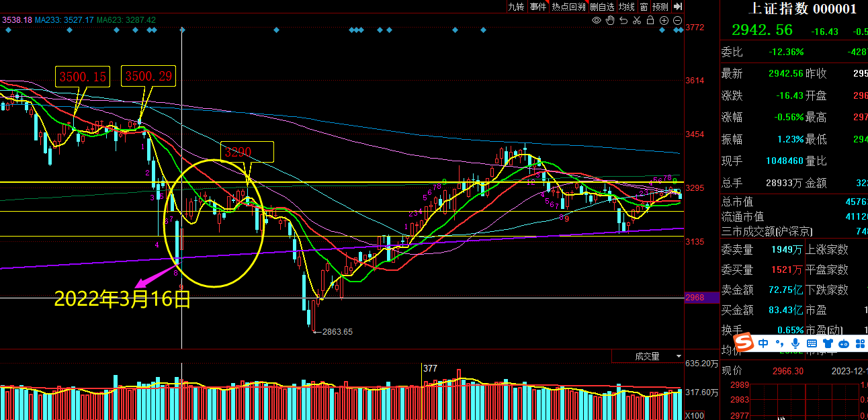Toggle Sogou punctuation mode icon
Viewport: 868px width, 420px height.
pos(780,343)
